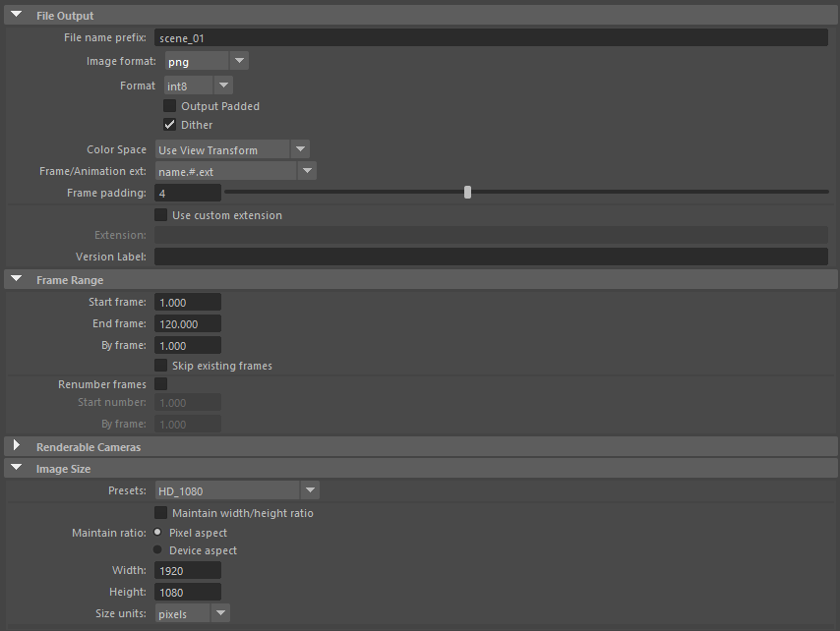The width and height of the screenshot is (840, 631).
Task: Click the Color Space label
Action: (116, 149)
